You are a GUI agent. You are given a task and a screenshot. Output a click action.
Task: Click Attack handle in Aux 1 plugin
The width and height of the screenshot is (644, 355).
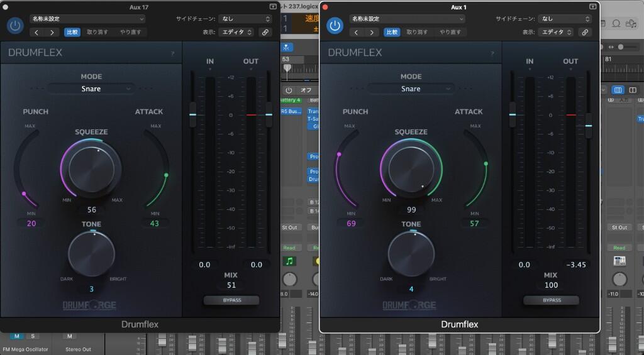(x=486, y=164)
